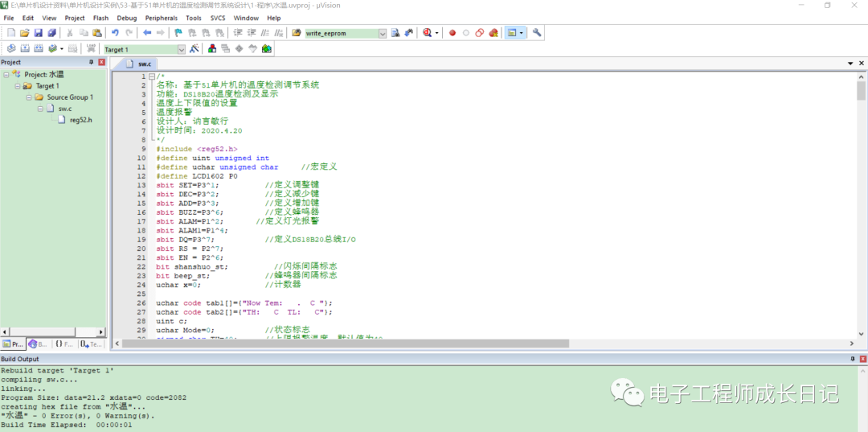This screenshot has width=868, height=432.
Task: Collapse the comment block fold on line 1
Action: point(150,76)
